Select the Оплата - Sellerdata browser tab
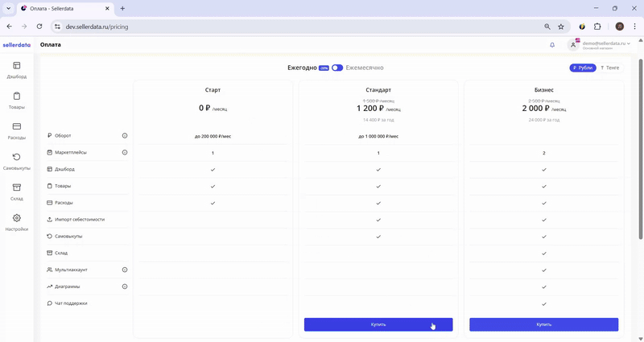644x342 pixels. [66, 8]
